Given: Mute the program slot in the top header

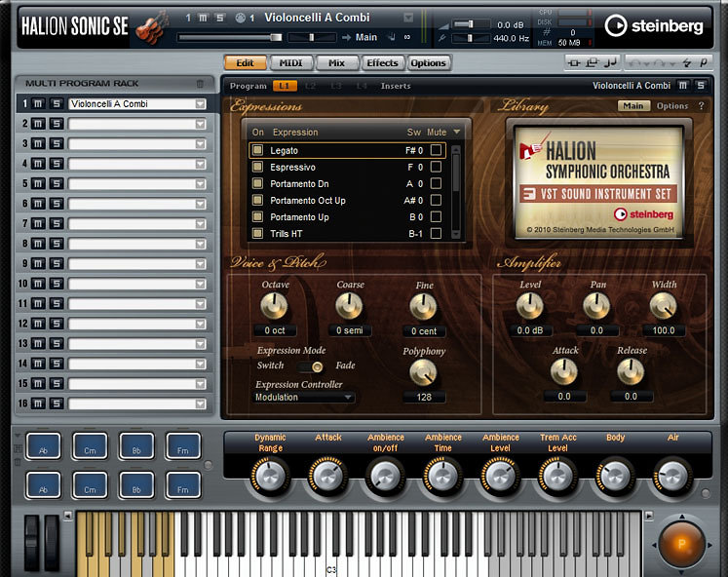Looking at the screenshot, I should click(203, 18).
